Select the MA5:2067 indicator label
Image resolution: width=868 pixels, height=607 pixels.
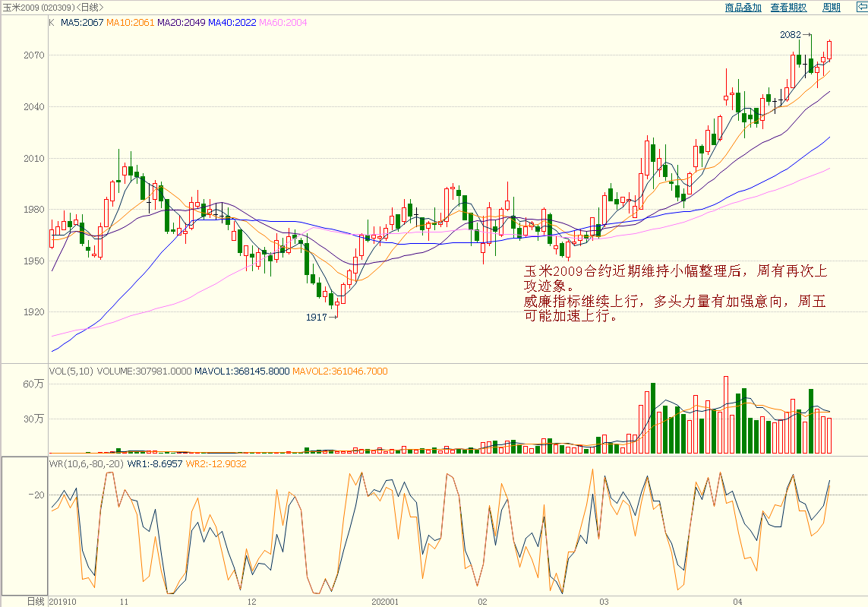click(x=81, y=23)
